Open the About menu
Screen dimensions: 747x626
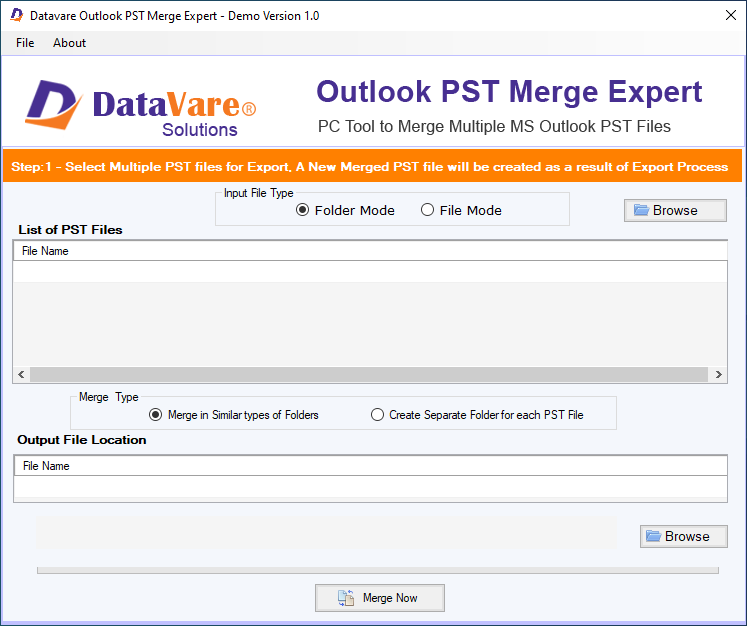[x=69, y=43]
